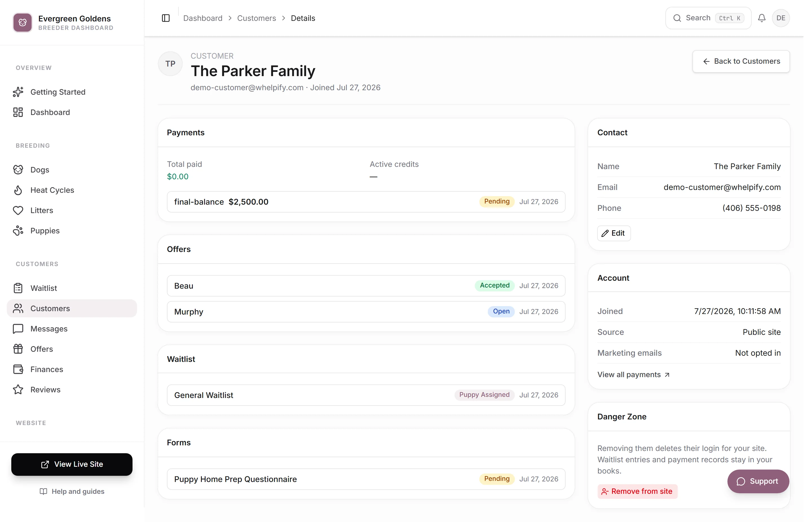812x522 pixels.
Task: Open Heat Cycles section
Action: (x=72, y=190)
